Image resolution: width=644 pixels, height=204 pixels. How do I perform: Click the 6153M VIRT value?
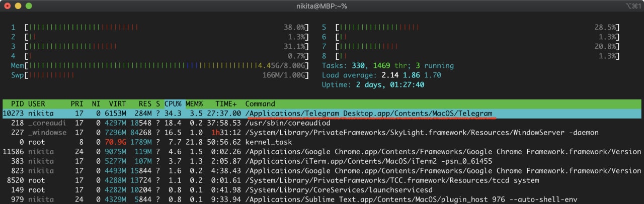[115, 114]
